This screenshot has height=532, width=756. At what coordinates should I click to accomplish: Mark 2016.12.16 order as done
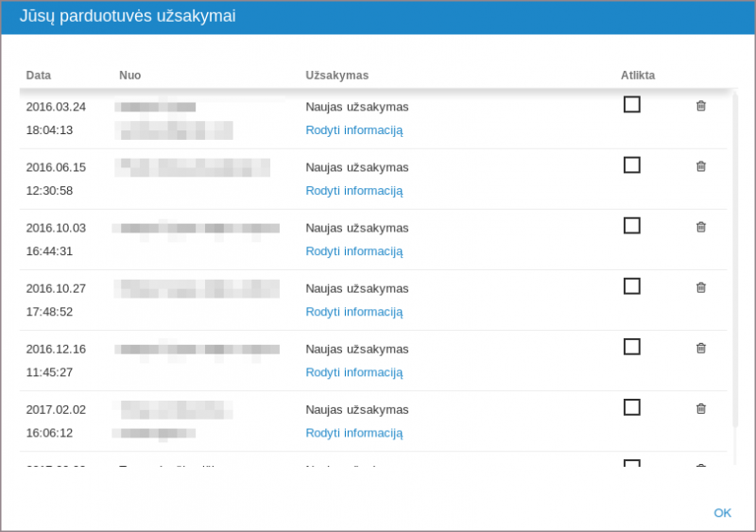(x=632, y=347)
